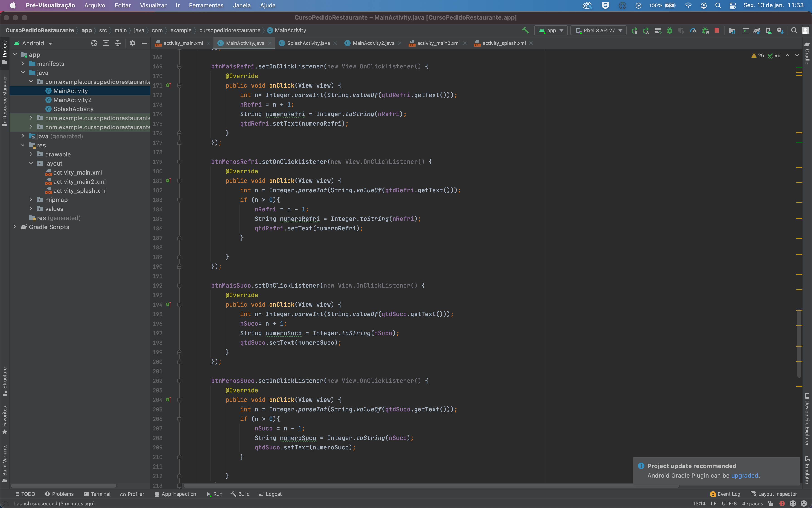Stop the running app
This screenshot has width=812, height=508.
pyautogui.click(x=717, y=31)
